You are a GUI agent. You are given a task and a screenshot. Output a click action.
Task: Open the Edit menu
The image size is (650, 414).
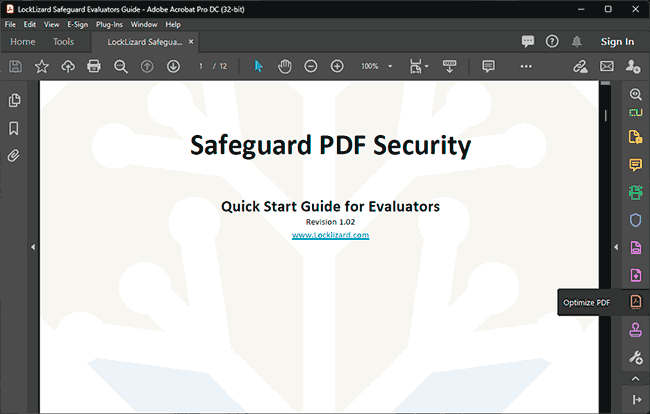click(x=29, y=24)
